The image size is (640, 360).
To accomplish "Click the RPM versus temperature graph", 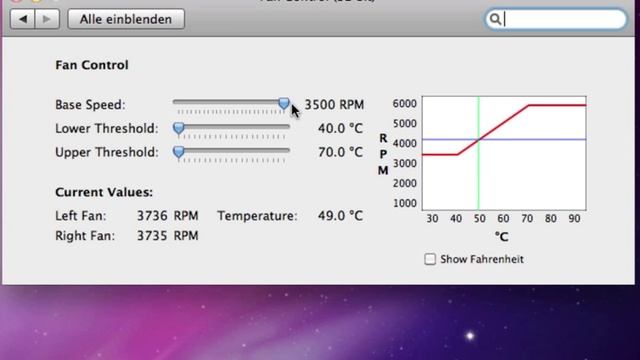I will pyautogui.click(x=504, y=153).
